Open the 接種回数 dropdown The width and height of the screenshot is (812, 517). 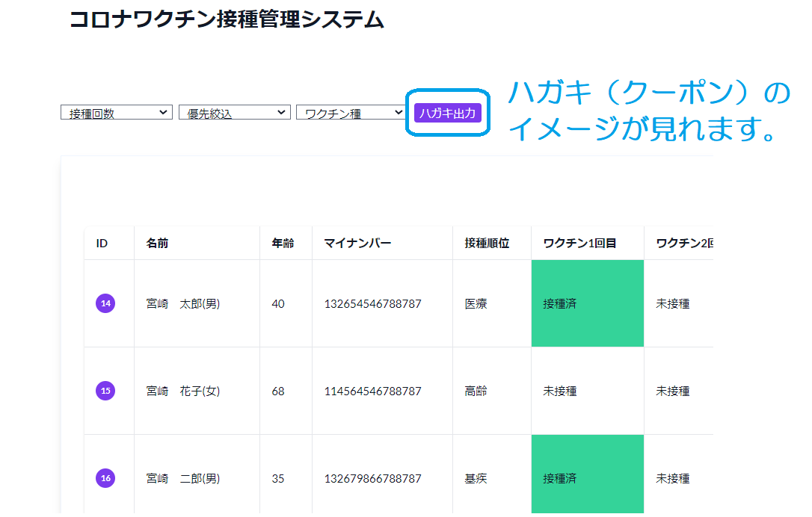[x=117, y=112]
